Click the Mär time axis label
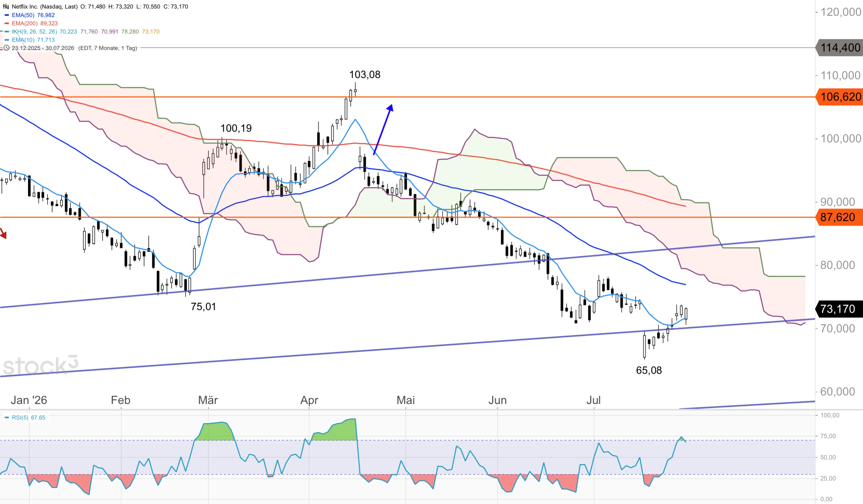 pyautogui.click(x=208, y=400)
